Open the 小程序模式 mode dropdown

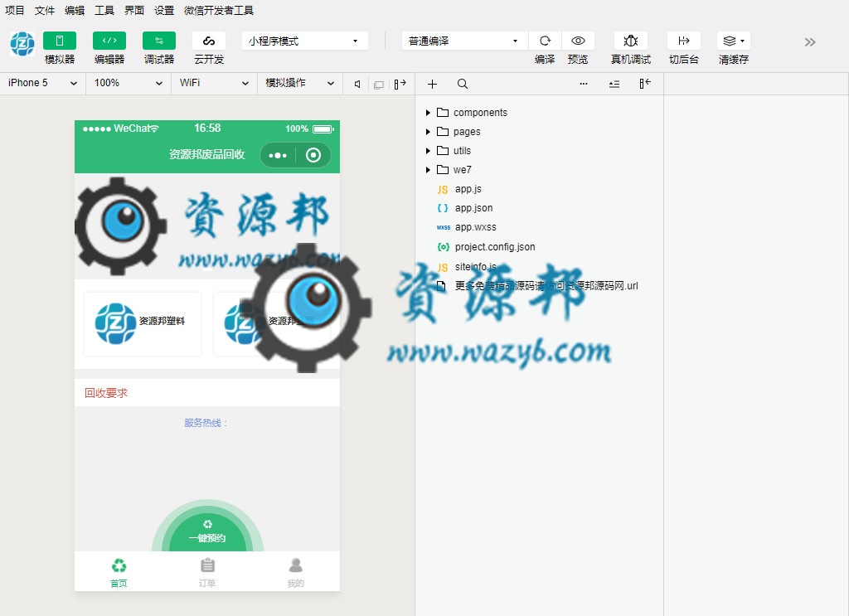click(305, 41)
